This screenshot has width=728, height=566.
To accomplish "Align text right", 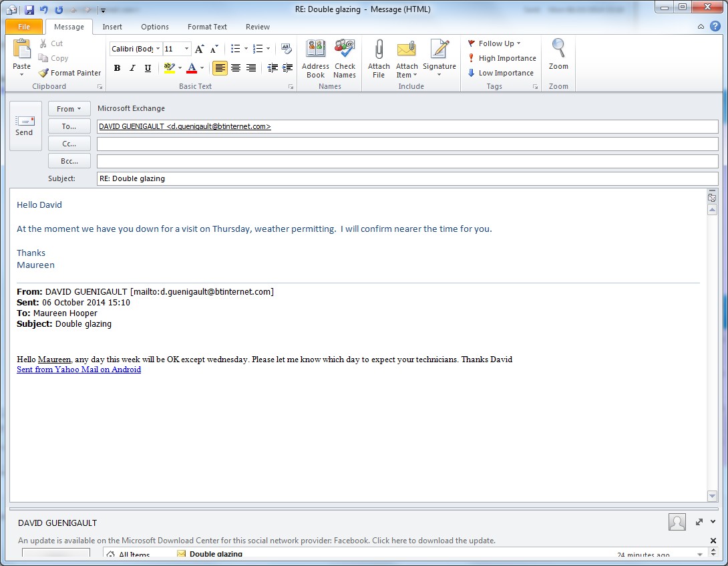I will click(251, 68).
